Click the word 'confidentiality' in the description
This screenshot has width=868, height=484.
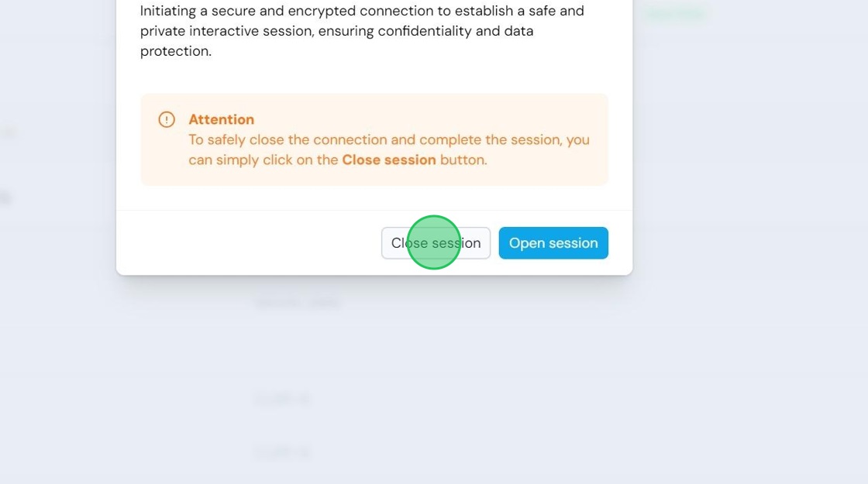click(x=425, y=31)
